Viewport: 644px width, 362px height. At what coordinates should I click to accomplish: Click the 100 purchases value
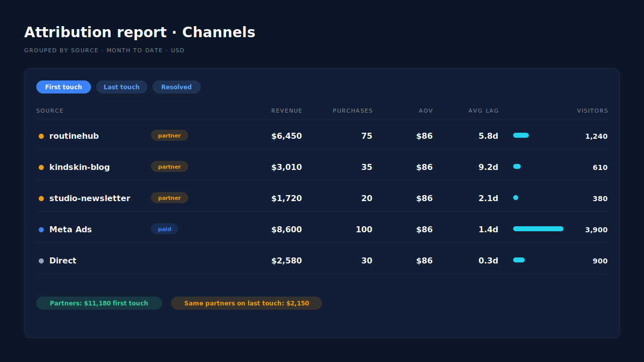pos(364,230)
